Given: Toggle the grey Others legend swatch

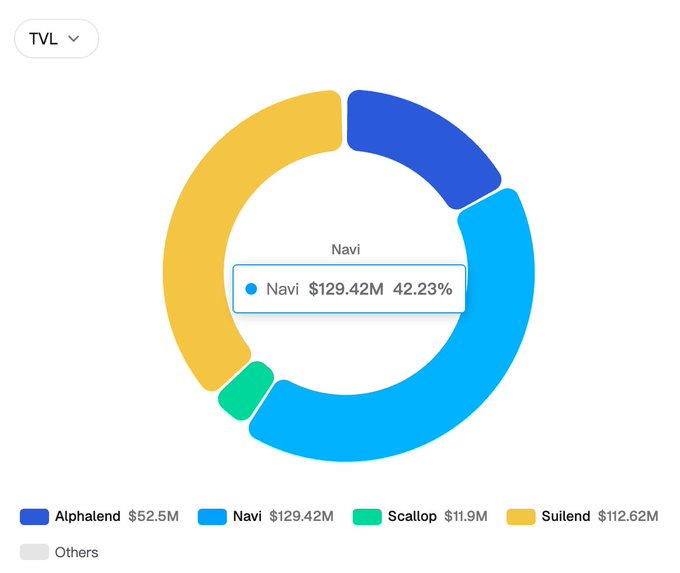Looking at the screenshot, I should click(x=34, y=552).
